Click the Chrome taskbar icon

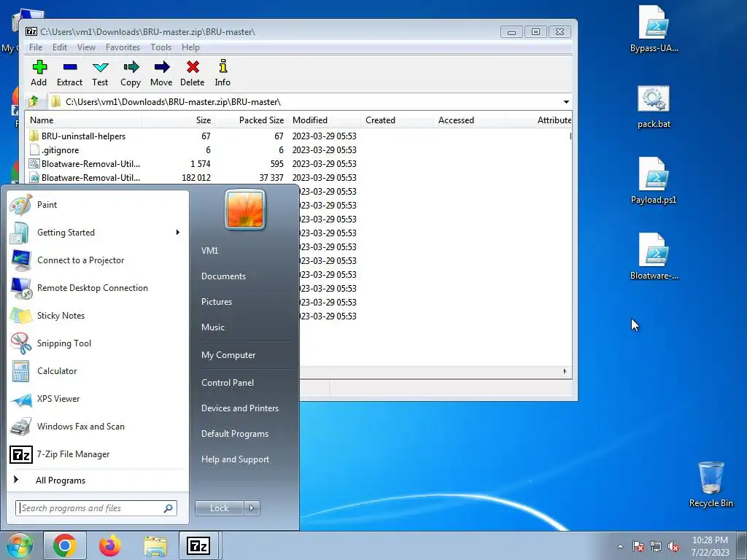[x=65, y=545]
